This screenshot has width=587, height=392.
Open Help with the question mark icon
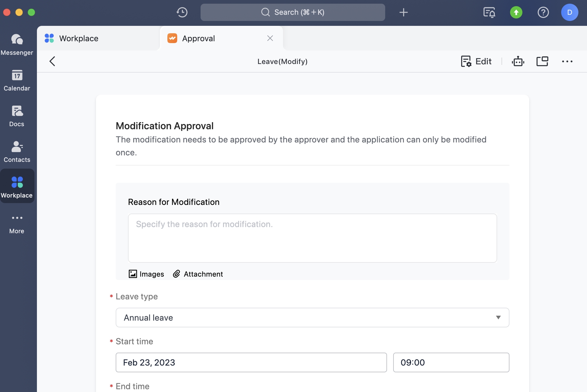point(543,12)
